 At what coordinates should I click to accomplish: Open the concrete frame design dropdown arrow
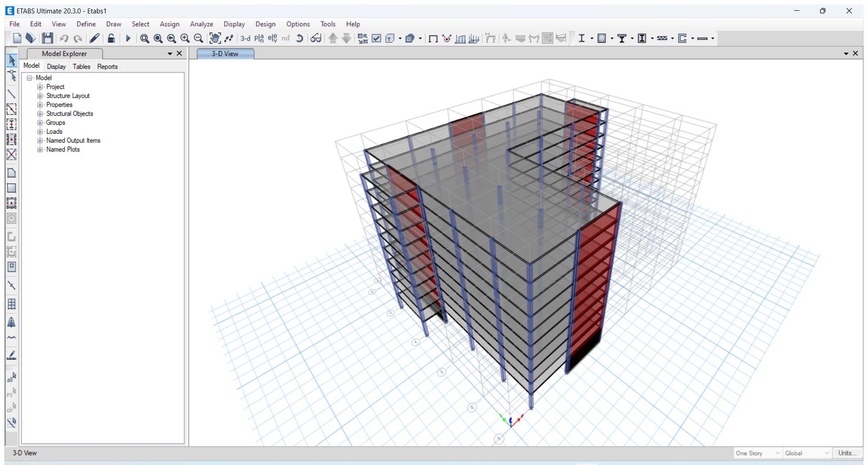(612, 38)
